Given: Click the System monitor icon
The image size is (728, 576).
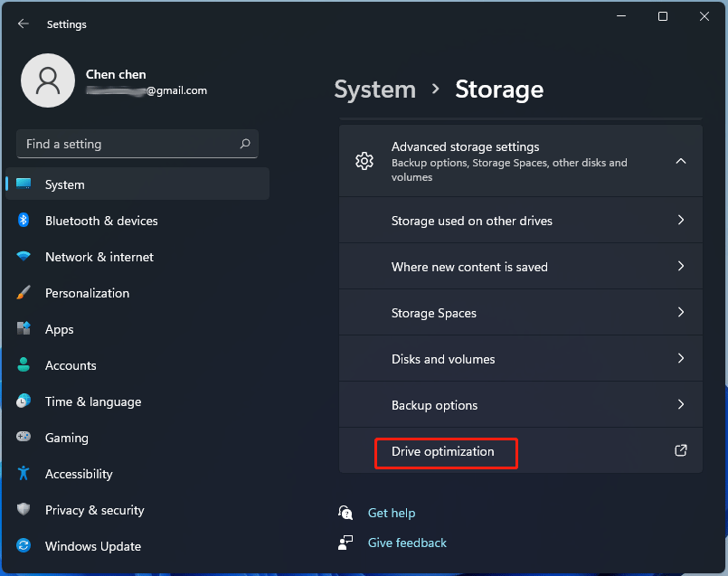Looking at the screenshot, I should pos(24,184).
